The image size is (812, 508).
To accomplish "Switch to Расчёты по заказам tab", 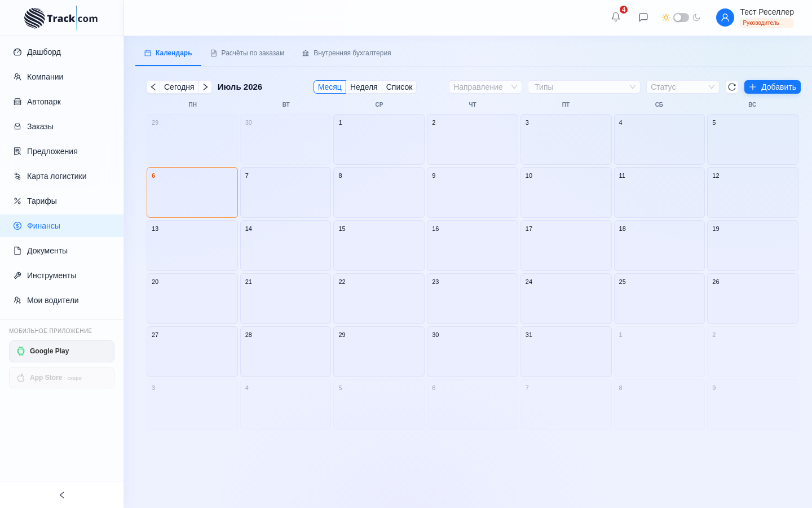I will (x=247, y=53).
